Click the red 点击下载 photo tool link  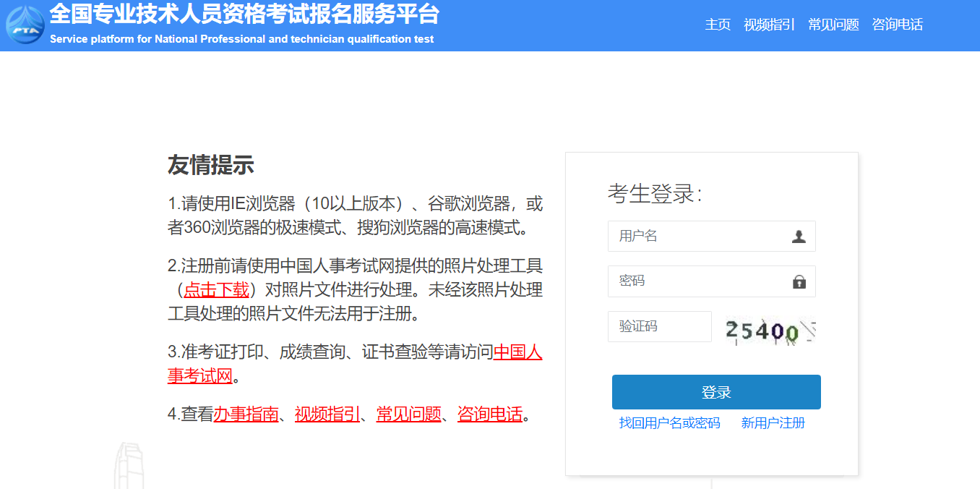[x=216, y=290]
